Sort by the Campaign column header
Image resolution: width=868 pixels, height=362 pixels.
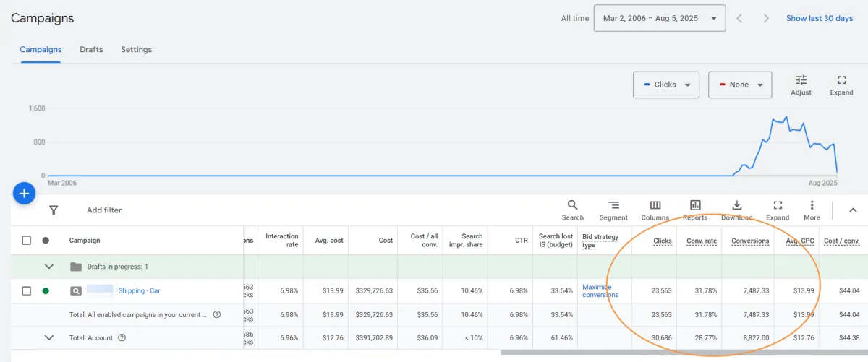[85, 241]
